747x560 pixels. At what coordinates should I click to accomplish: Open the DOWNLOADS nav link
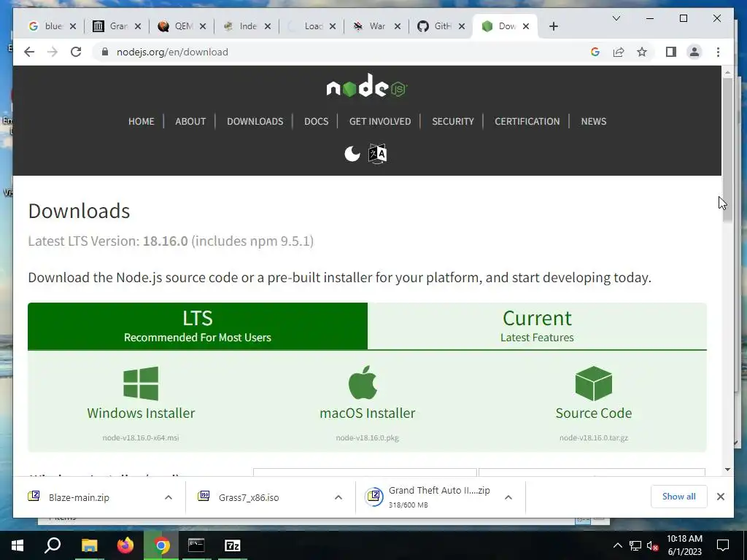click(255, 122)
